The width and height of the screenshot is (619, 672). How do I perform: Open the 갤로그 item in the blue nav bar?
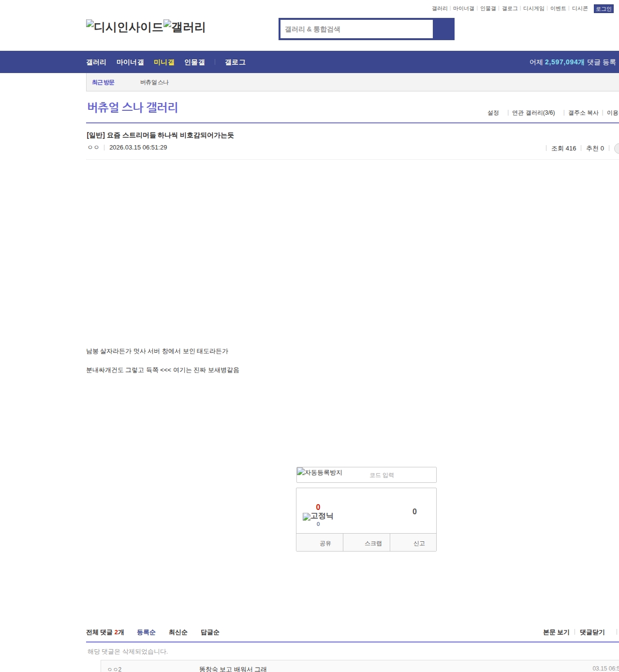(235, 62)
